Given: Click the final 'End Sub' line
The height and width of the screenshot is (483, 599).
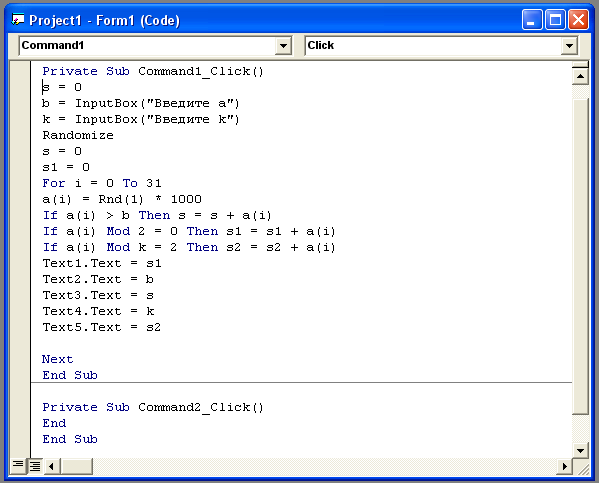Looking at the screenshot, I should click(70, 439).
